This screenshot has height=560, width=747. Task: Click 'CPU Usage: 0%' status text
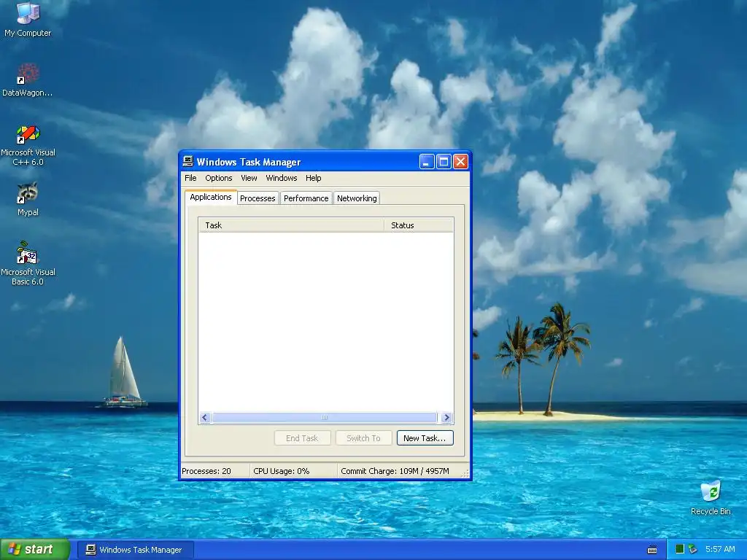tap(282, 471)
